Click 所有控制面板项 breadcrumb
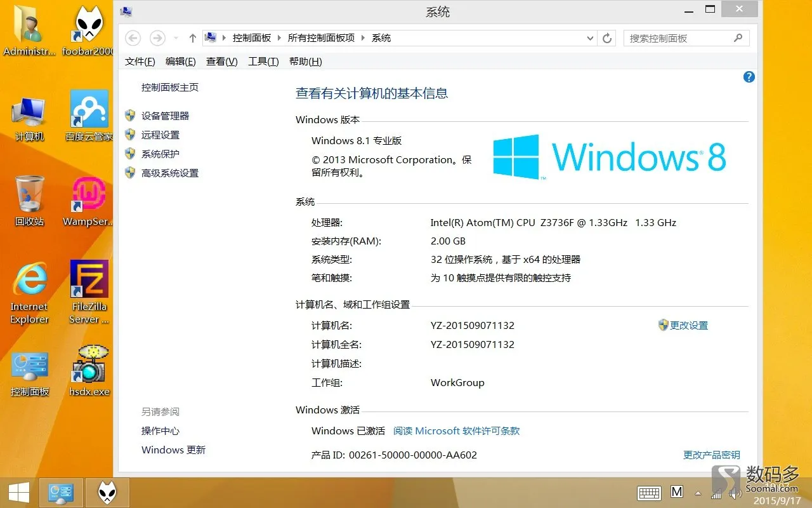This screenshot has width=812, height=508. tap(322, 38)
